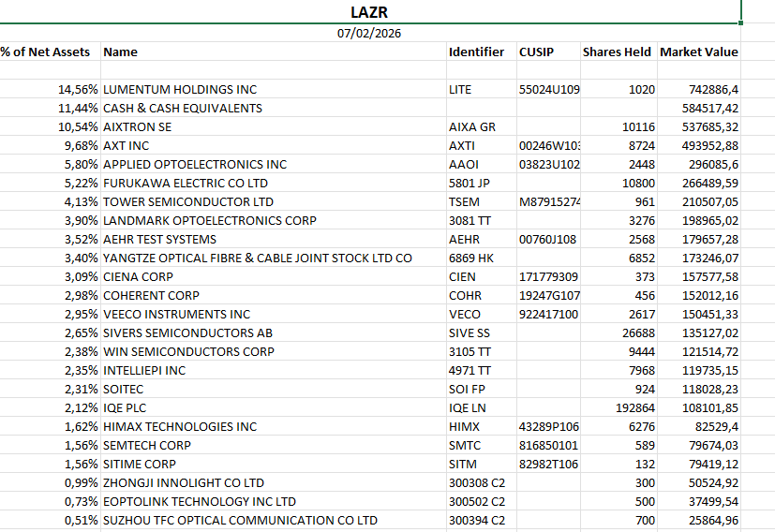Select LANDMARK OPTOELECTRONICS CORP cell

click(274, 221)
